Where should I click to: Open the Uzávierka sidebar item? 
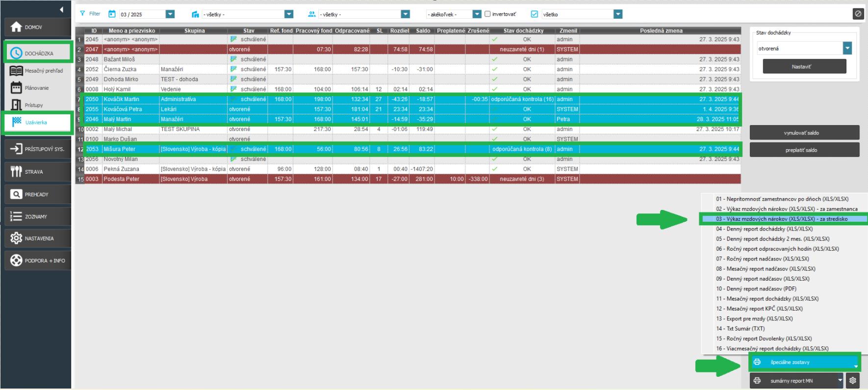coord(36,122)
